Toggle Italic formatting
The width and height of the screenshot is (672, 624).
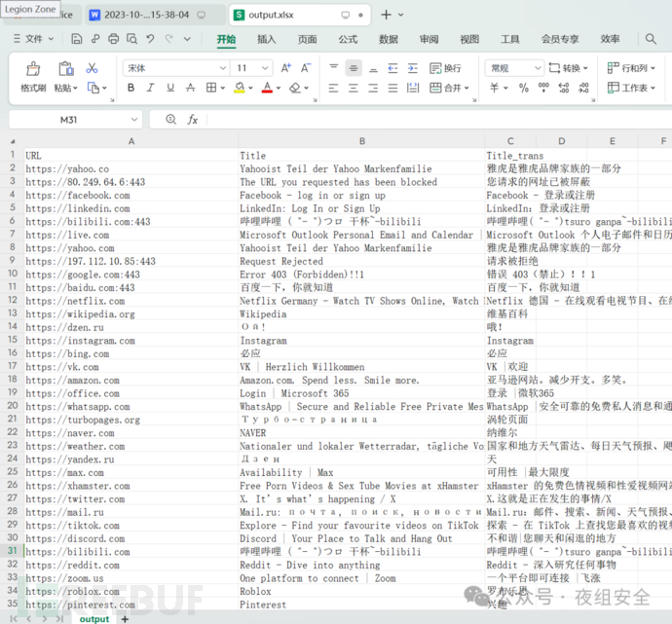point(151,88)
